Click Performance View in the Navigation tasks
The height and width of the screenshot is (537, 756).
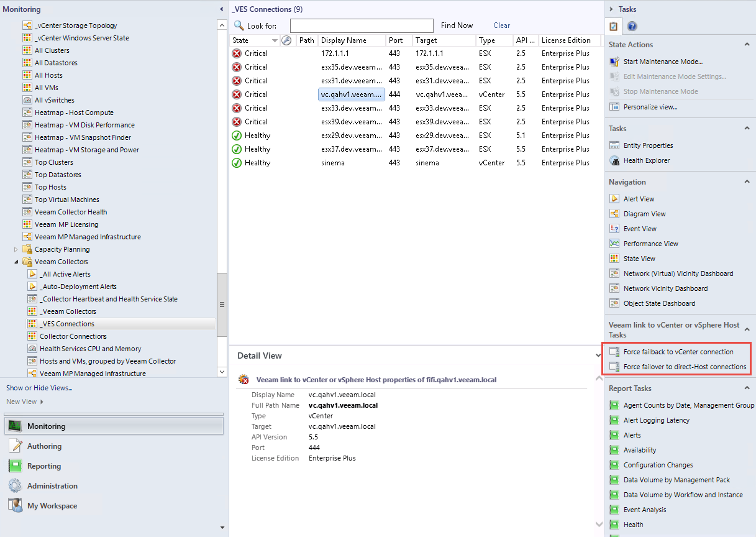click(x=651, y=244)
